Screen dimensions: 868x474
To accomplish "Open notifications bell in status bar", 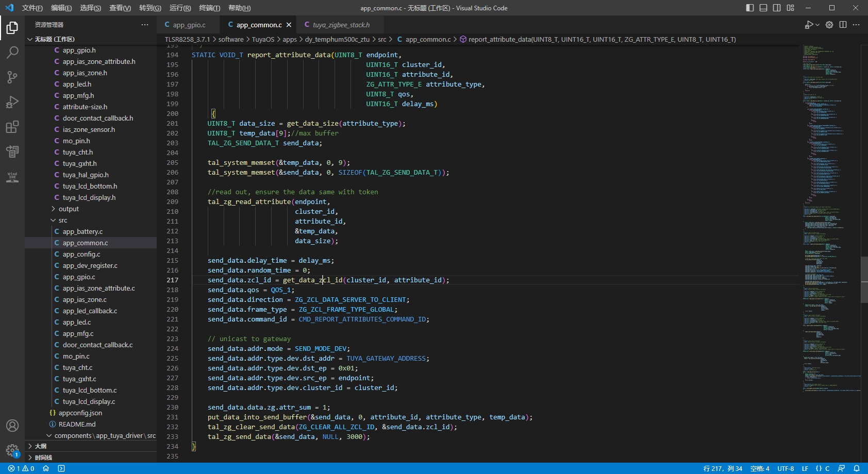I will tap(856, 468).
